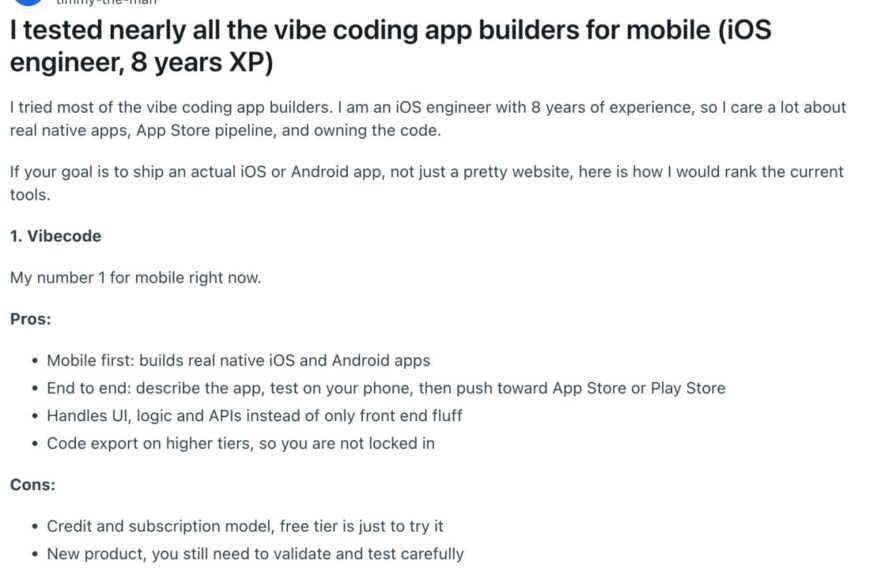Click the bullet dot before "Mobile first"
Viewport: 870px width, 570px height.
(36, 360)
